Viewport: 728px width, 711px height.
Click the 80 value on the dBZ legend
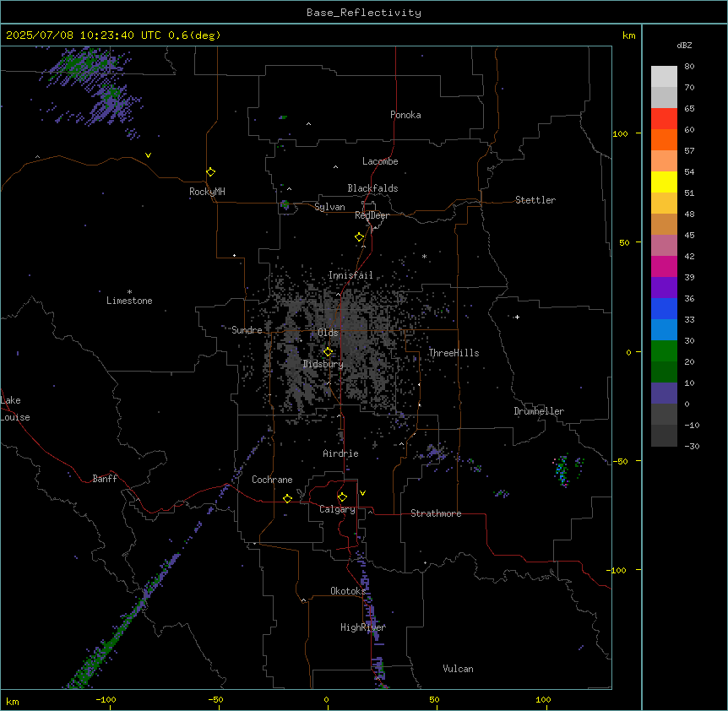click(689, 67)
